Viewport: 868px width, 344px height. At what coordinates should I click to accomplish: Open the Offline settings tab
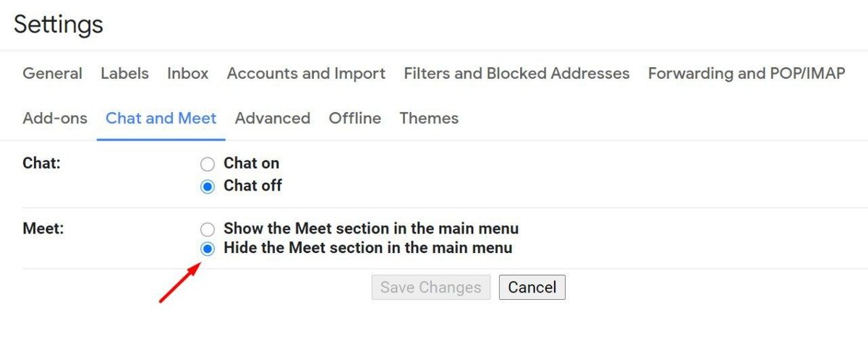tap(355, 119)
